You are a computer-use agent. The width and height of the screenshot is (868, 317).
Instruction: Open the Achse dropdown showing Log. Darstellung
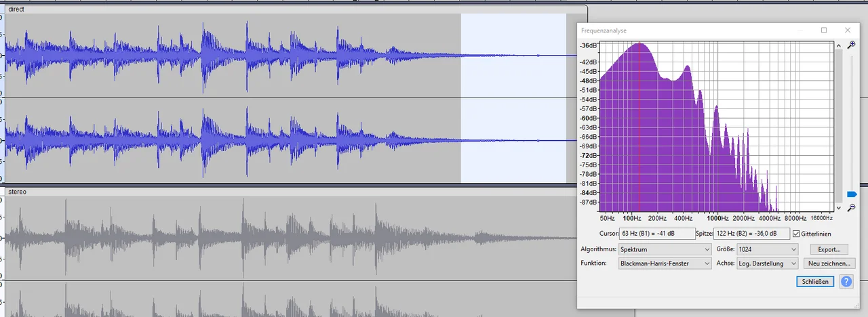[x=768, y=263]
